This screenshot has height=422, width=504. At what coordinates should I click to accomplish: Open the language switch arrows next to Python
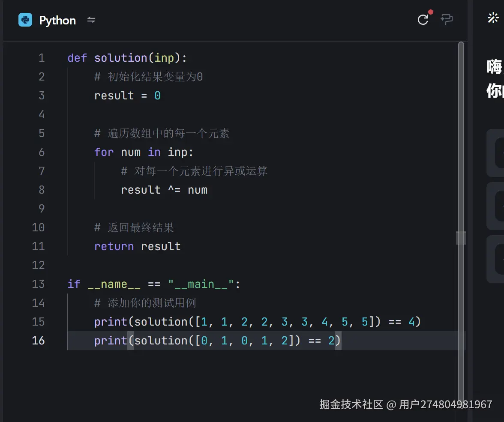(91, 20)
